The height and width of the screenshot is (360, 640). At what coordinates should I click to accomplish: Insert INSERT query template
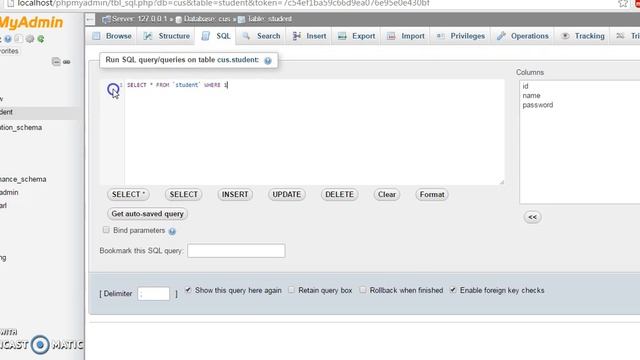[235, 195]
